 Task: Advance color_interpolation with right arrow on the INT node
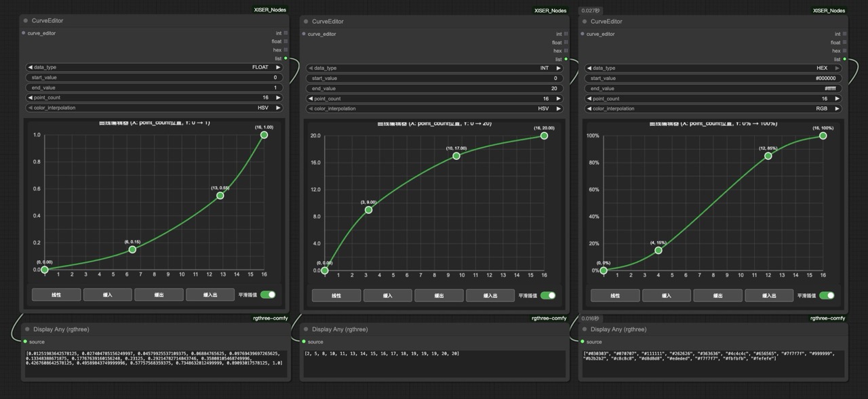pyautogui.click(x=559, y=108)
